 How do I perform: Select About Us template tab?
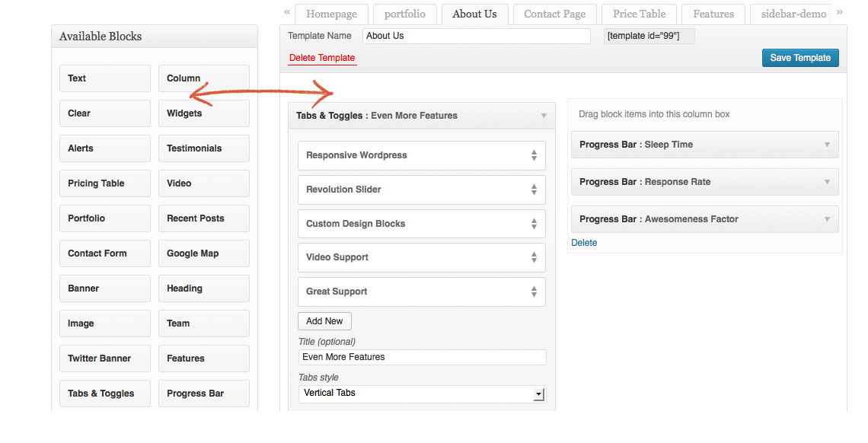pyautogui.click(x=474, y=14)
